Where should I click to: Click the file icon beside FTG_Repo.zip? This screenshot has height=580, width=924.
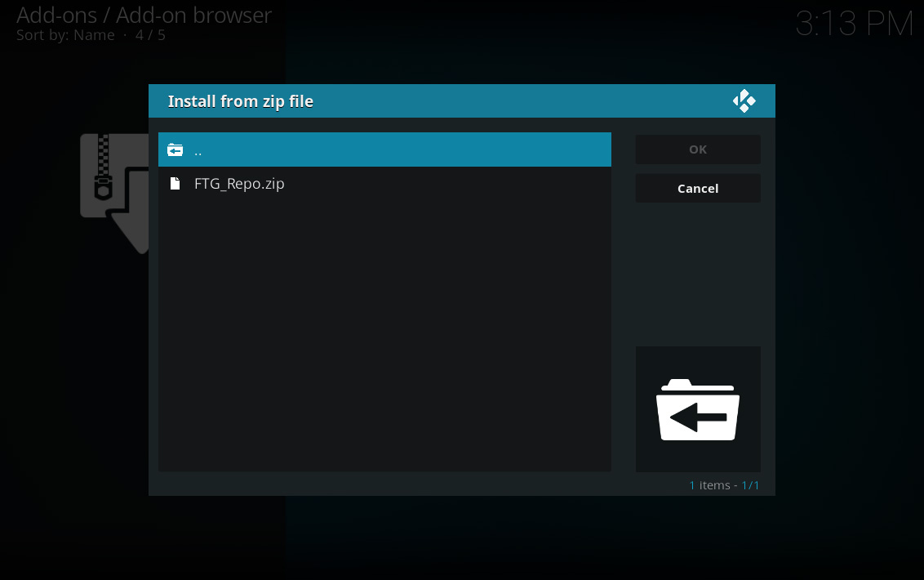pyautogui.click(x=175, y=184)
